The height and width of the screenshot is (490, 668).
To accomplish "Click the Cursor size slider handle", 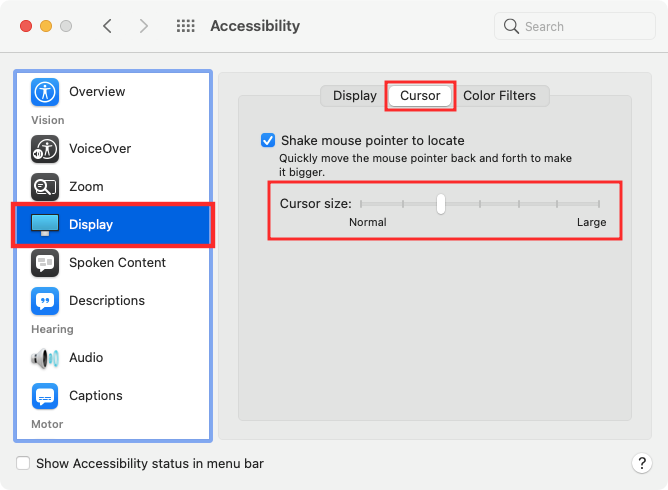I will pos(441,204).
